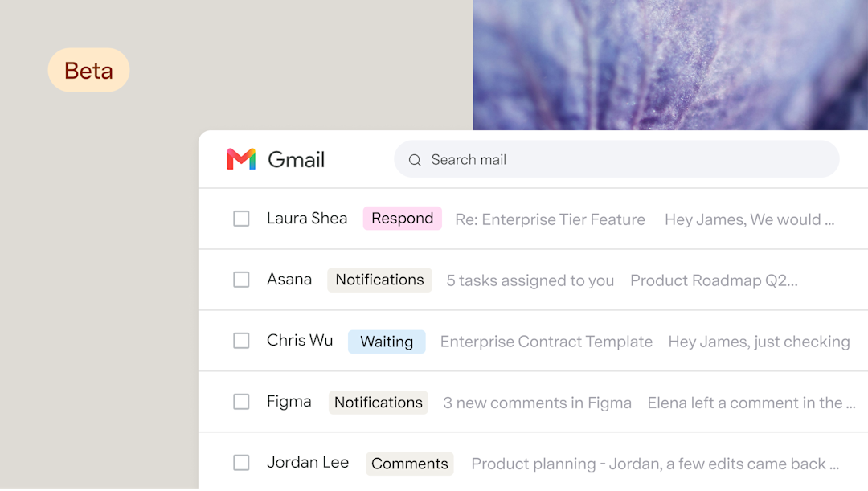Select the Laura Shea email checkbox
Viewport: 868px width, 491px height.
click(x=241, y=219)
